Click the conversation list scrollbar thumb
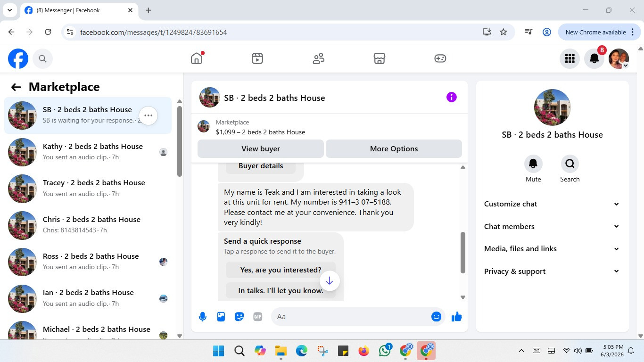Image resolution: width=644 pixels, height=362 pixels. point(180,141)
